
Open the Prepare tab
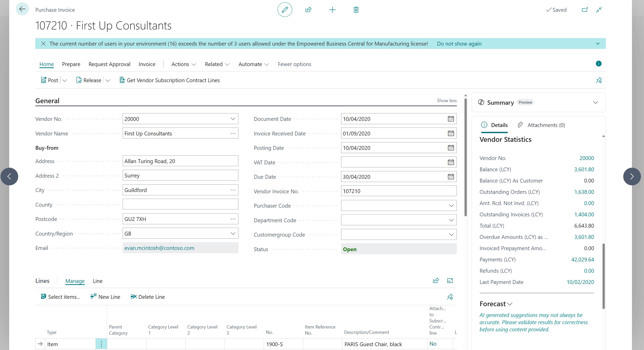(x=71, y=64)
